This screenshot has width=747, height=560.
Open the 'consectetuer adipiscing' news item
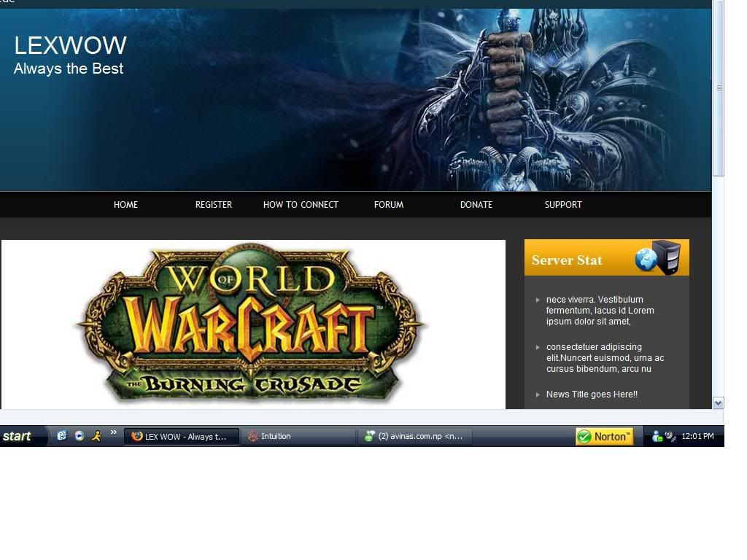coord(605,358)
